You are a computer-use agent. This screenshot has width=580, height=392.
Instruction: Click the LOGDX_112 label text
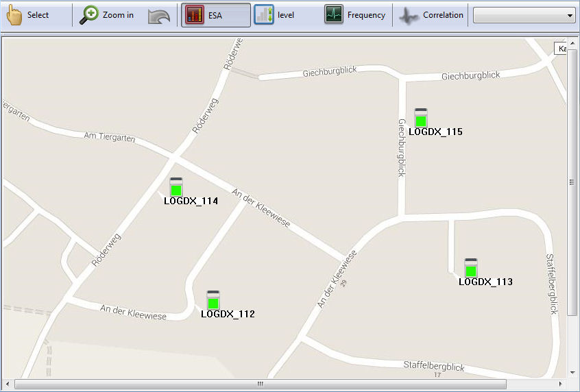tap(228, 314)
